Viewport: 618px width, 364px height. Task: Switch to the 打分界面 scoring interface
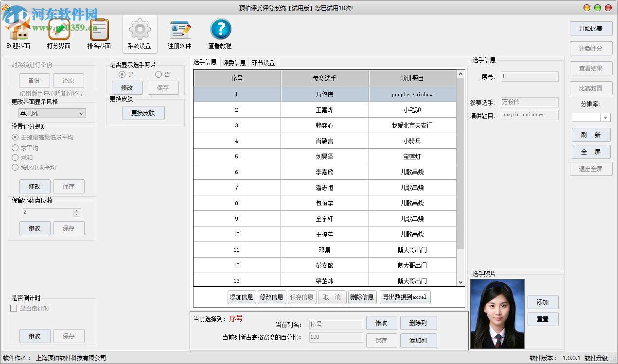pos(58,33)
